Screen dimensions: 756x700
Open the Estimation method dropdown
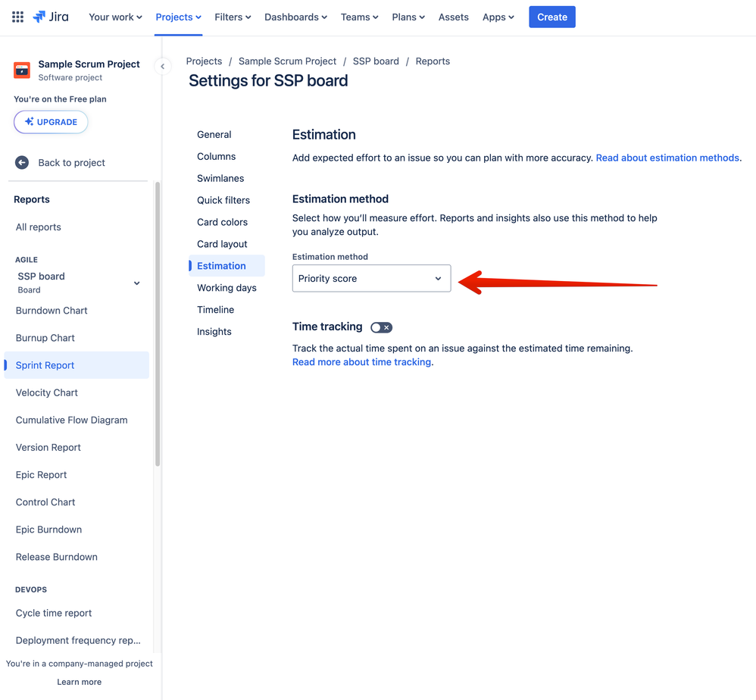pos(371,278)
